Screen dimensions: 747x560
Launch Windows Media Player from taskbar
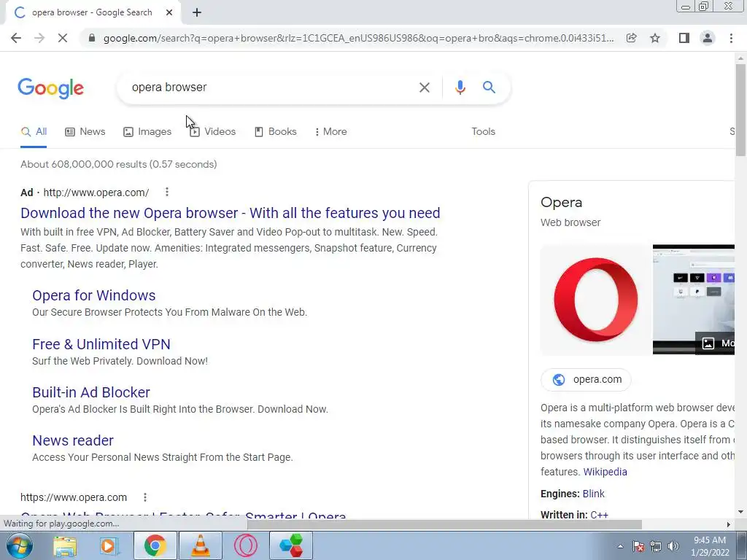click(109, 545)
